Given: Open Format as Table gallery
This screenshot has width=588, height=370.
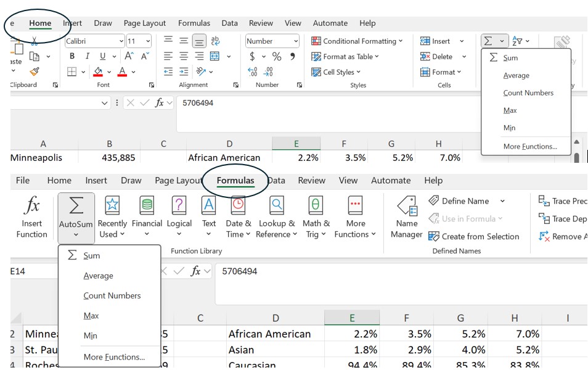Looking at the screenshot, I should click(345, 57).
